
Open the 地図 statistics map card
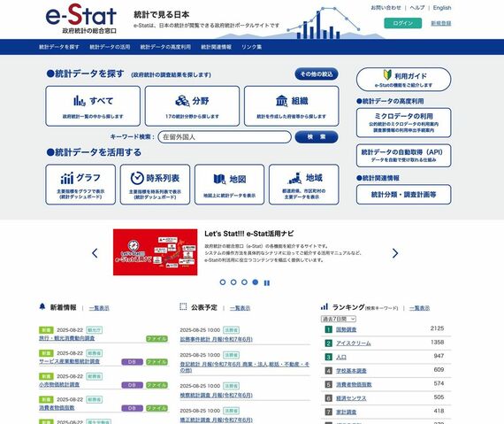[230, 184]
